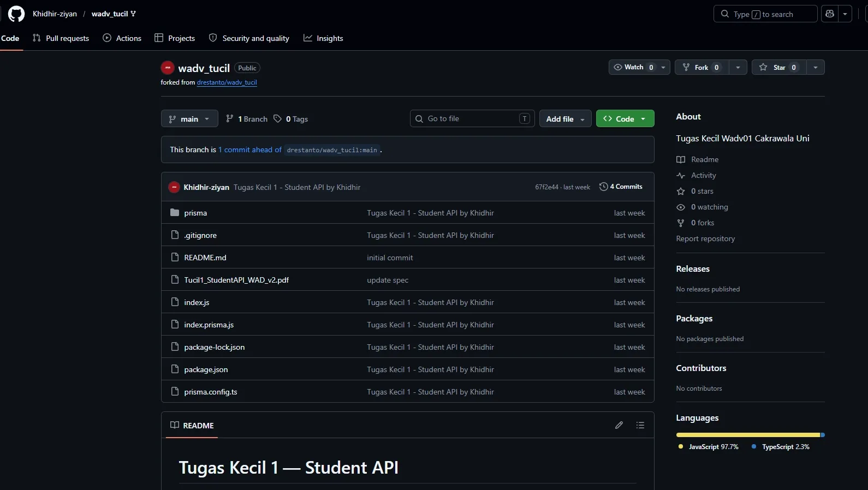Open wadv_tucil breadcrumb link

pos(110,14)
